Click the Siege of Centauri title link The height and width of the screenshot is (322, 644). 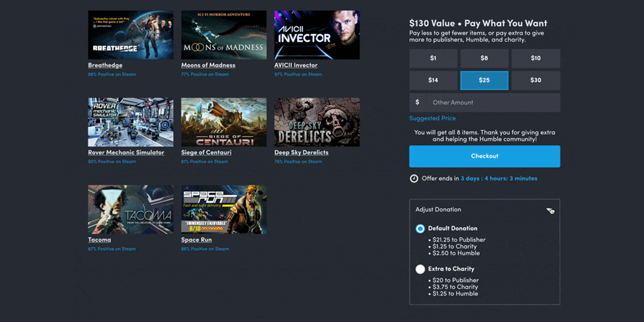click(207, 152)
